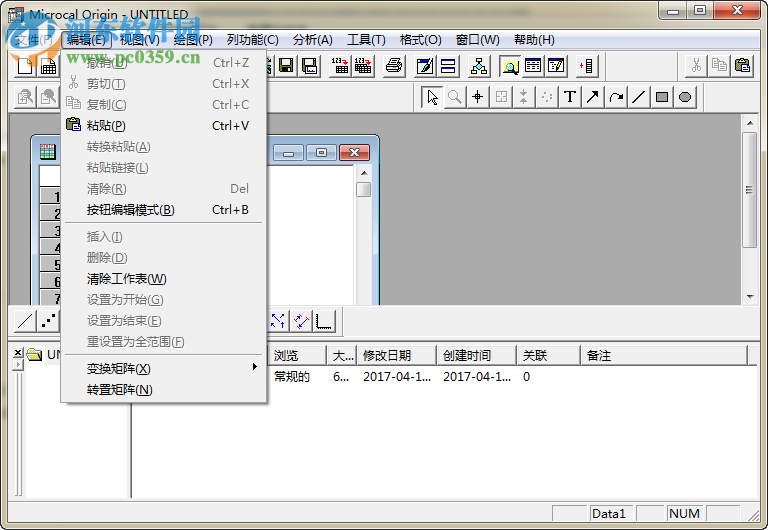Image resolution: width=768 pixels, height=530 pixels.
Task: Choose 粘贴(P) from the edit menu
Action: [164, 126]
